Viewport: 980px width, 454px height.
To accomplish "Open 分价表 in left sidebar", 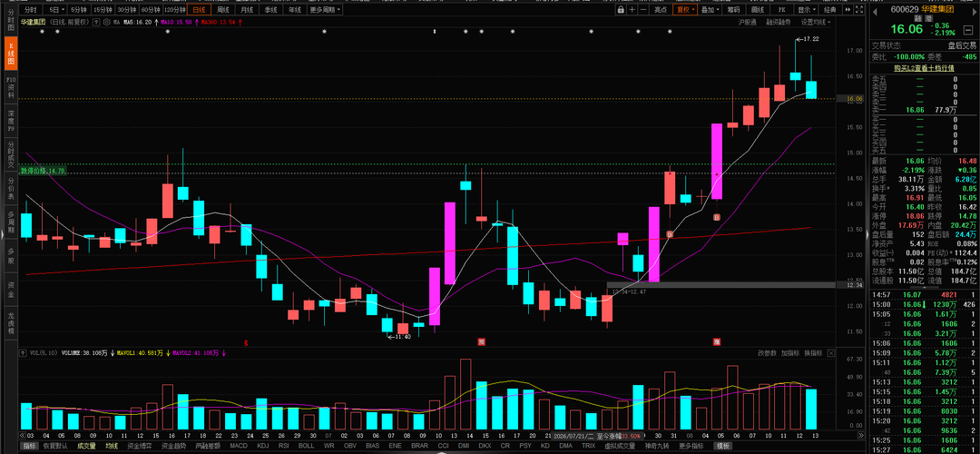I will pos(11,188).
